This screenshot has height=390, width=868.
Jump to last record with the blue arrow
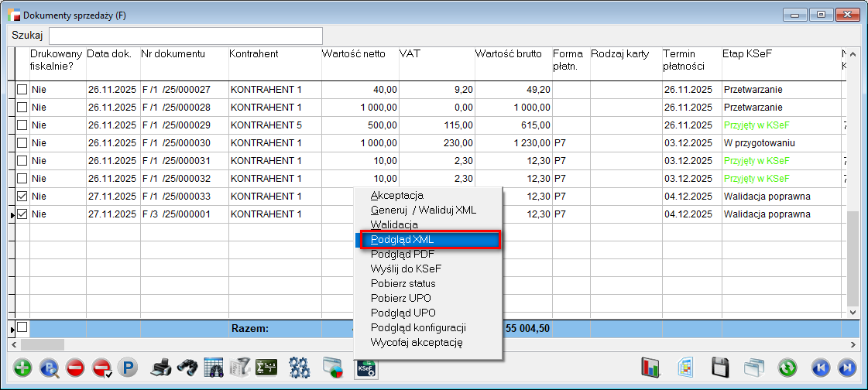[847, 368]
